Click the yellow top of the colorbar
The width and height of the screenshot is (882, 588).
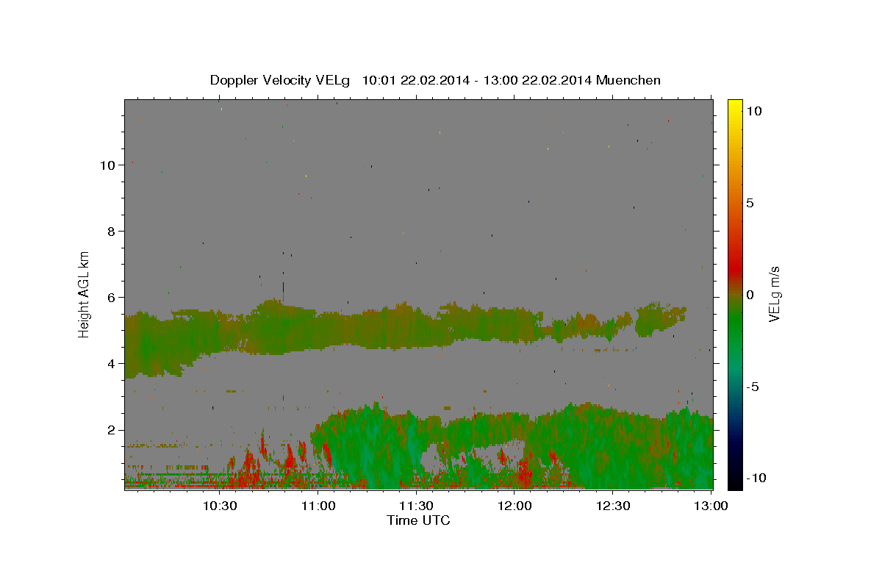(x=734, y=105)
